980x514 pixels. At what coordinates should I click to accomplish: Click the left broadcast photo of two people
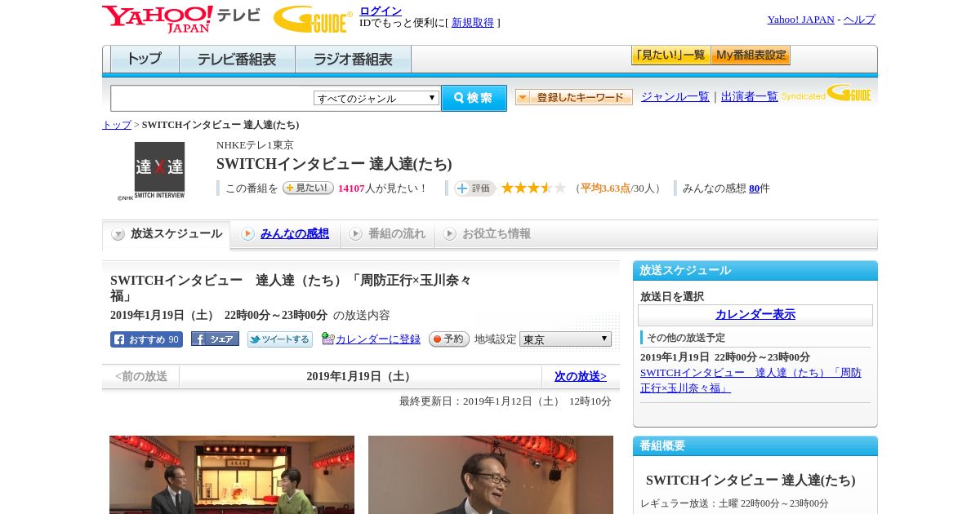click(x=232, y=475)
